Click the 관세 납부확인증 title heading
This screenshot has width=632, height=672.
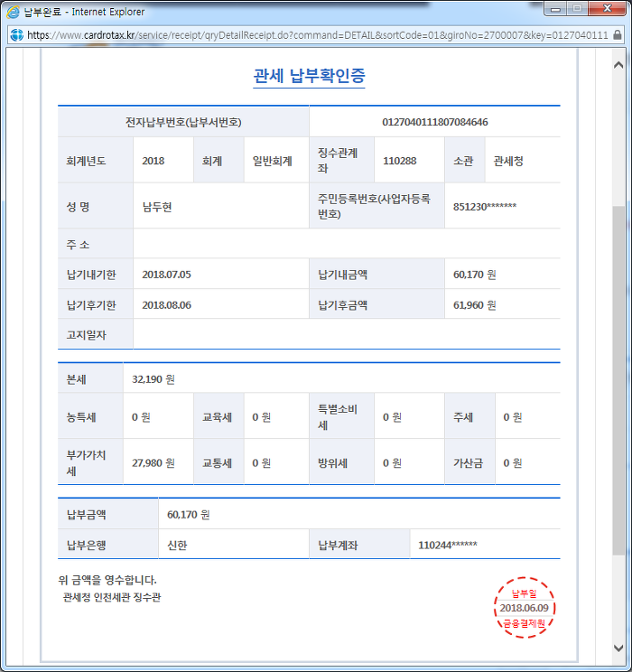coord(309,76)
